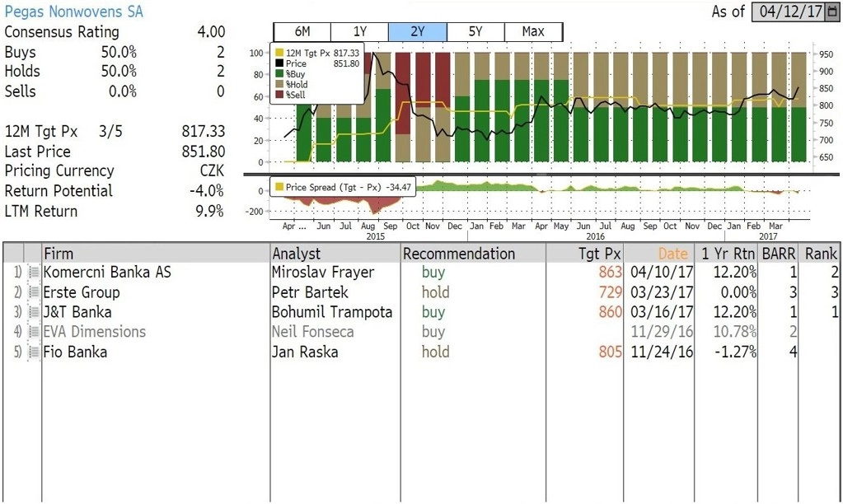
Task: Select the 2Y chart range tab
Action: click(x=418, y=31)
